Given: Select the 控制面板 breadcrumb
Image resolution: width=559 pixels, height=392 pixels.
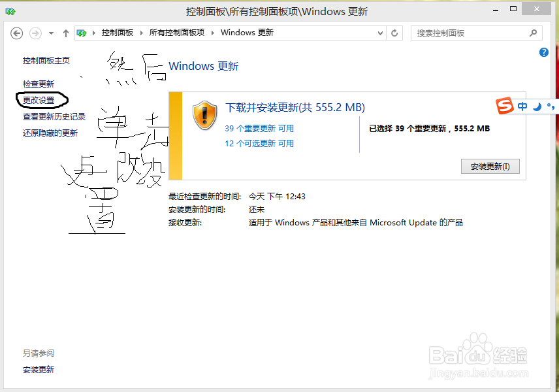Looking at the screenshot, I should 118,33.
